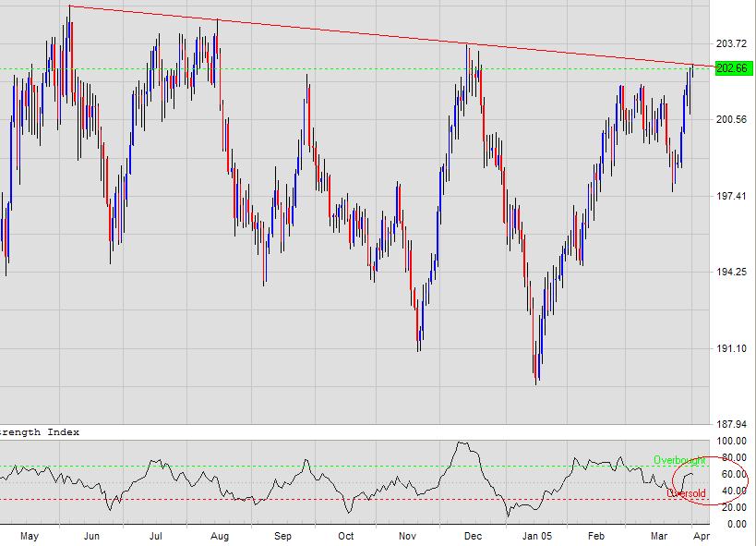Click the Apr date axis label
The image size is (756, 546).
click(702, 536)
